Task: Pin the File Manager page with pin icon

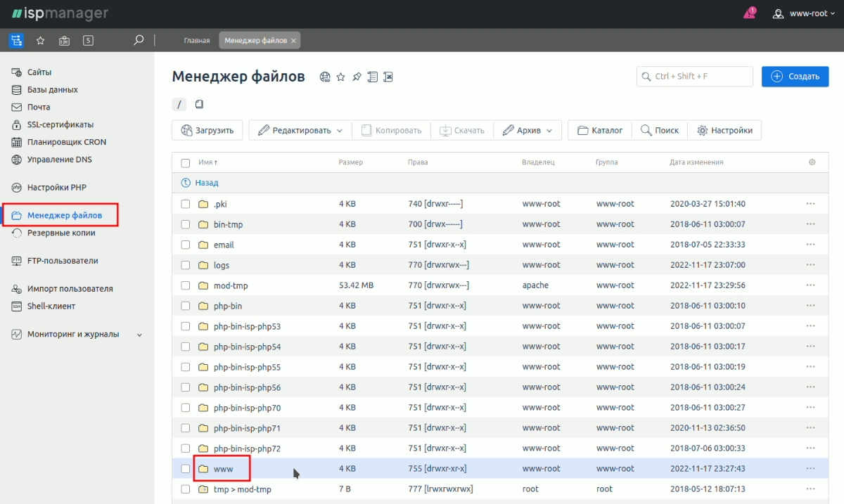Action: (x=357, y=77)
